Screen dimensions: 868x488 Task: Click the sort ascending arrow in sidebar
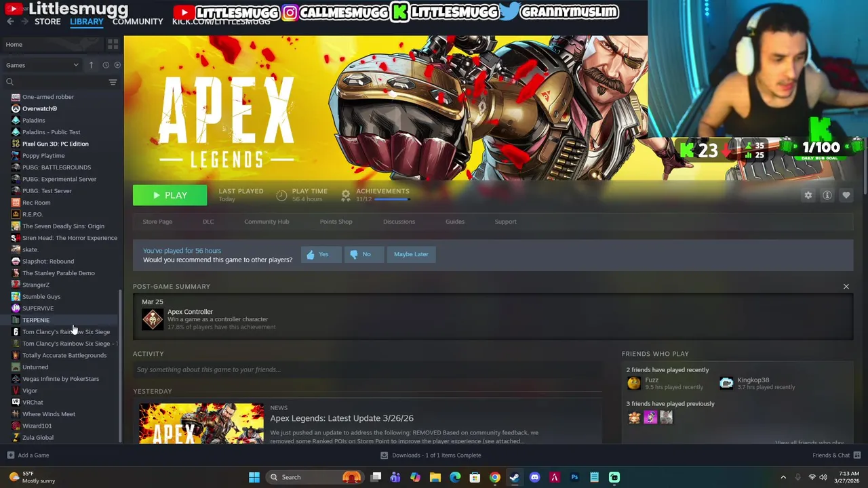click(x=91, y=65)
